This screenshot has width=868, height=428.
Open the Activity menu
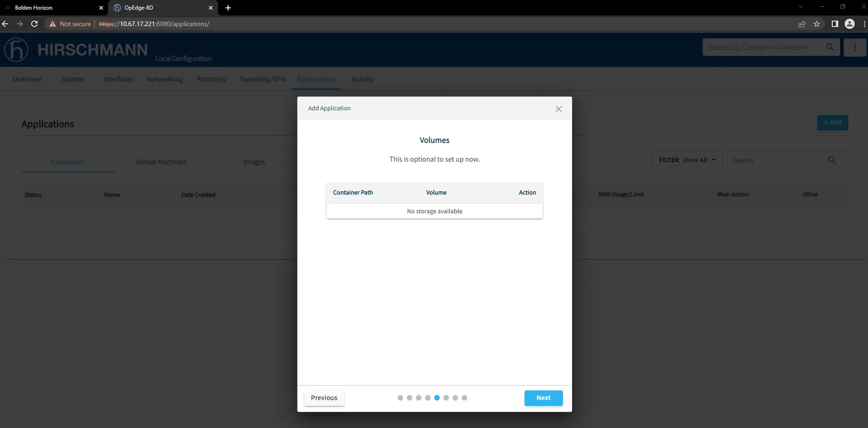[363, 79]
